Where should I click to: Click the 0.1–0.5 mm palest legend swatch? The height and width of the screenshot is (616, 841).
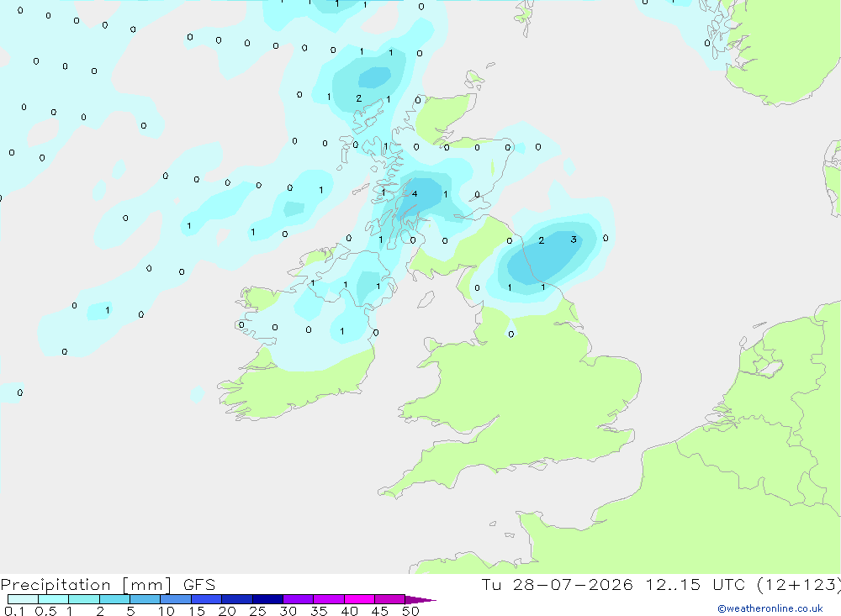pyautogui.click(x=23, y=599)
